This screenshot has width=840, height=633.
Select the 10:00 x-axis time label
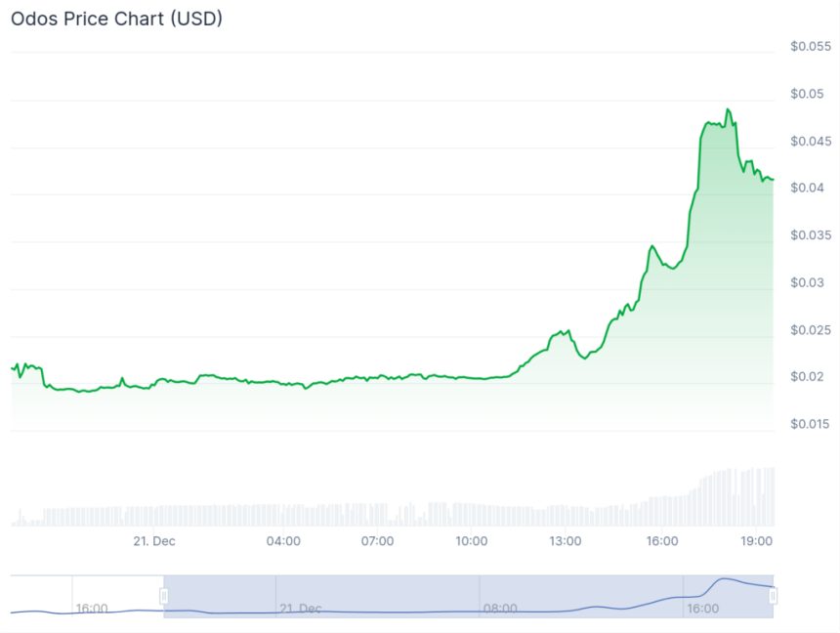click(472, 541)
